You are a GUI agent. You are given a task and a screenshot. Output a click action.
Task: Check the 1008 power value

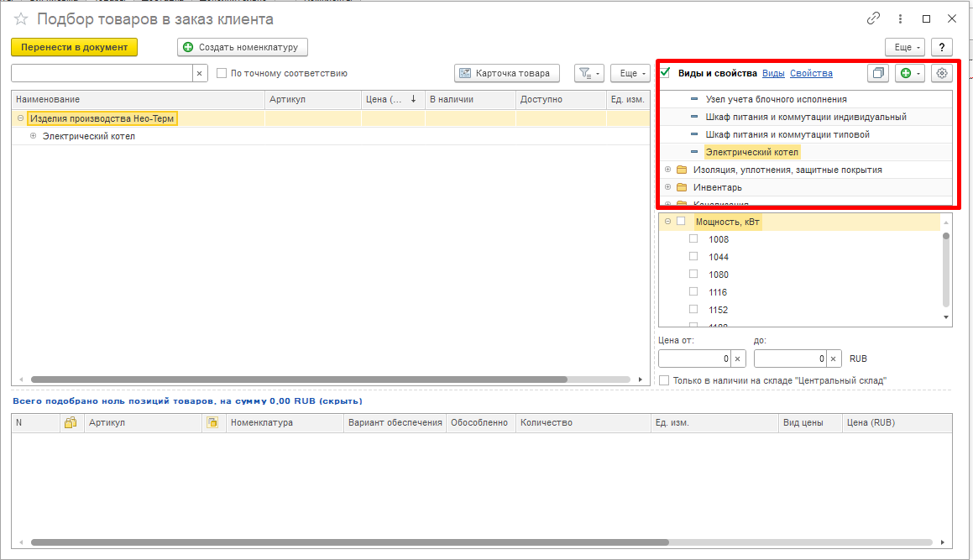[x=693, y=239]
